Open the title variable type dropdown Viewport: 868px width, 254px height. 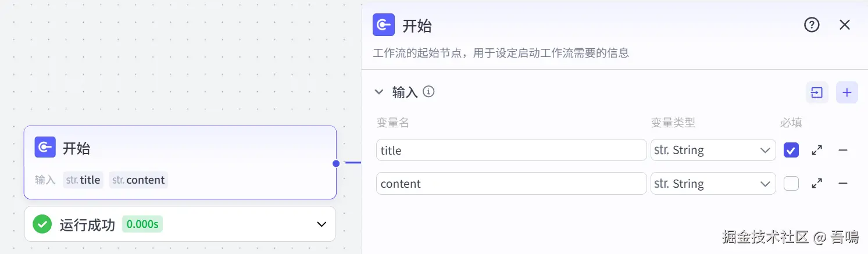pos(713,150)
